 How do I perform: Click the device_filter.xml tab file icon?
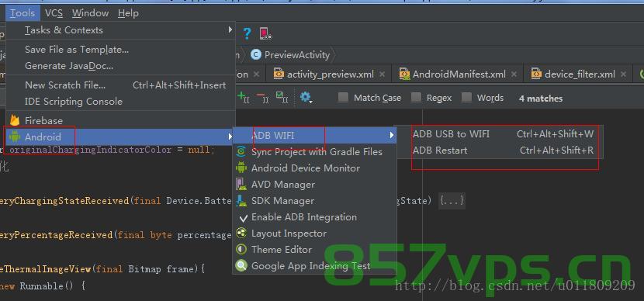pyautogui.click(x=536, y=74)
